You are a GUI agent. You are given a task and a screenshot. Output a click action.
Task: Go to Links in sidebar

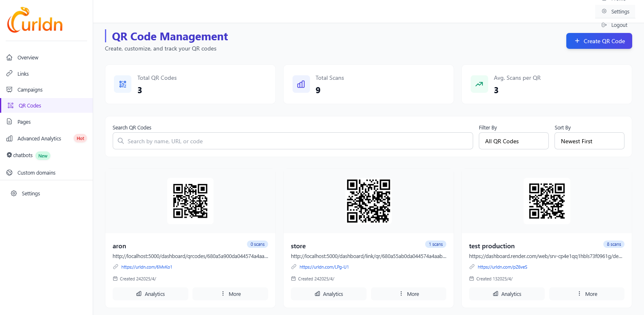[x=23, y=74]
